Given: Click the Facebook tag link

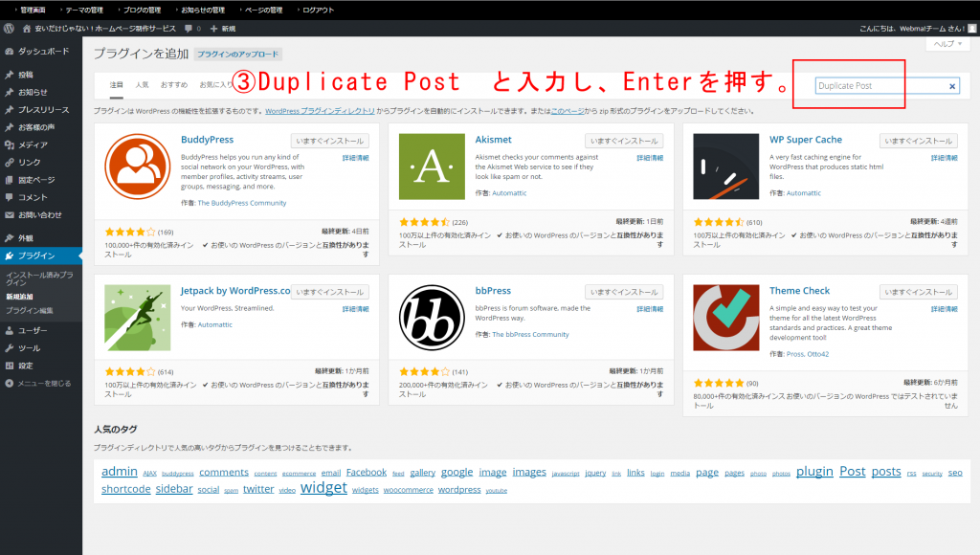Looking at the screenshot, I should (367, 473).
